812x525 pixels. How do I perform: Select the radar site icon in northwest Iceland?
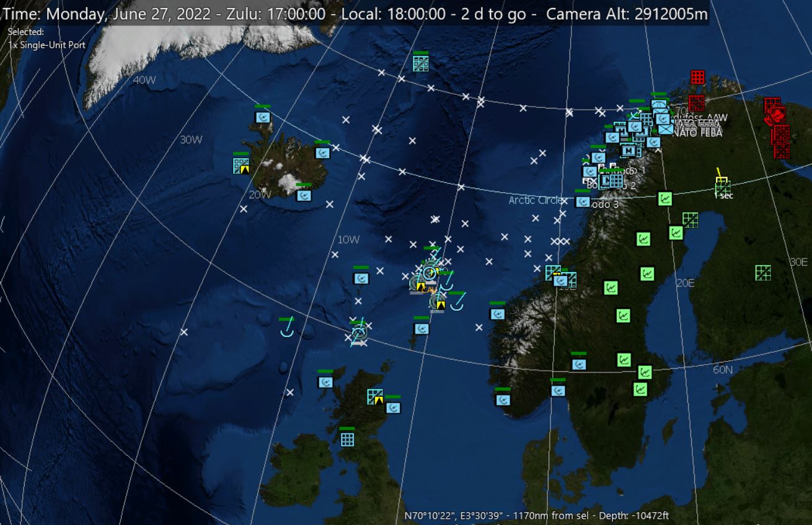tap(263, 117)
